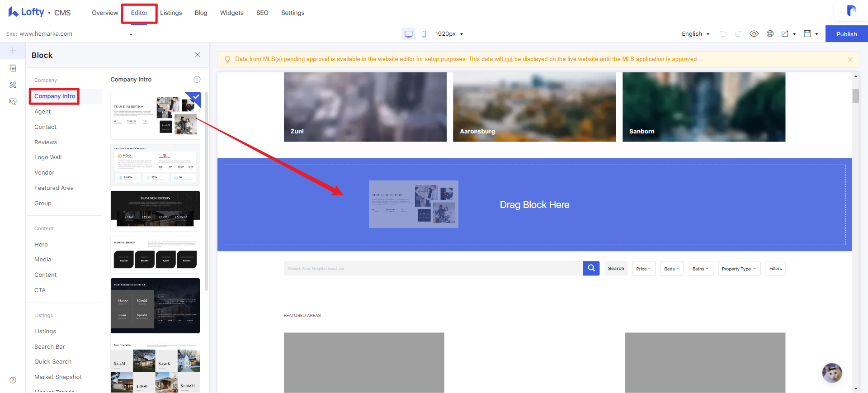Click the blue search magnifier button

coord(591,268)
